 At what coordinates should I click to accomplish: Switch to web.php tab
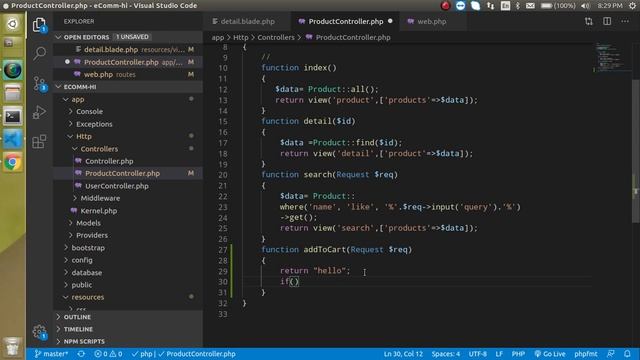pyautogui.click(x=432, y=21)
